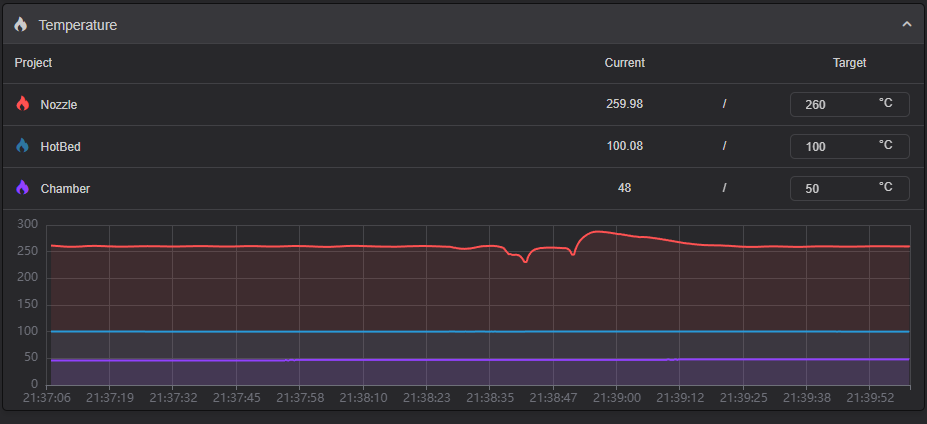Click the Current column header

coord(624,63)
